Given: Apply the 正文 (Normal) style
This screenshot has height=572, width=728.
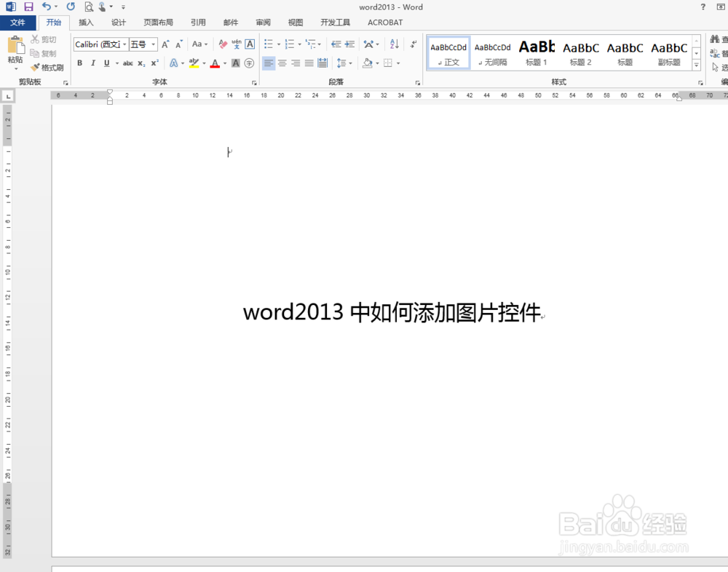Looking at the screenshot, I should [x=448, y=53].
